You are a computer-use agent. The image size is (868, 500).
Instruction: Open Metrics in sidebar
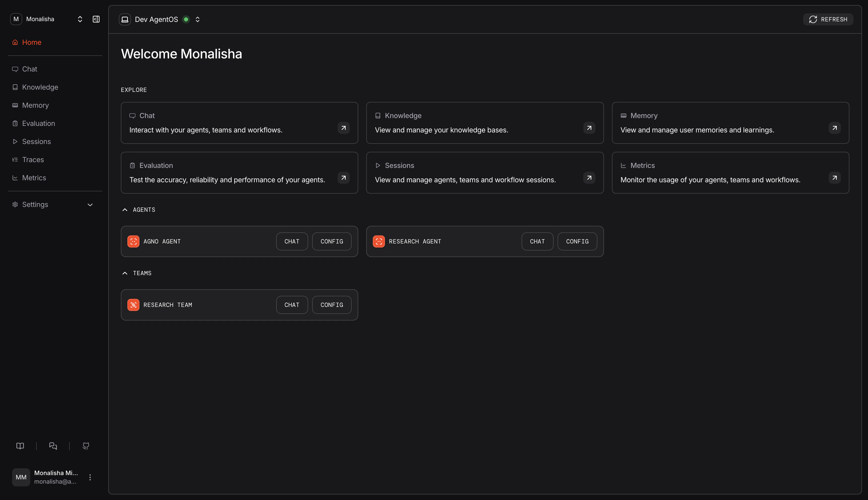coord(55,178)
